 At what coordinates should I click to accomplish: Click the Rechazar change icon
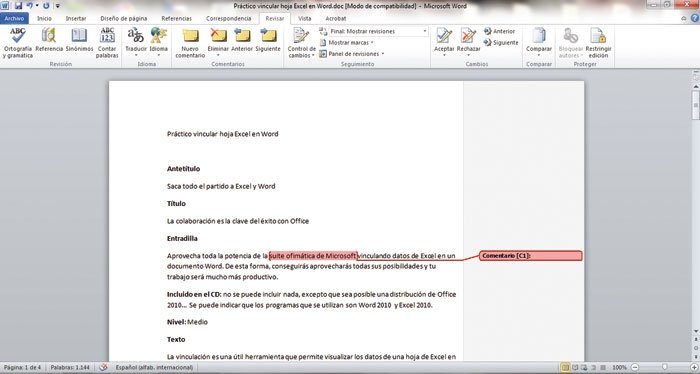click(468, 36)
